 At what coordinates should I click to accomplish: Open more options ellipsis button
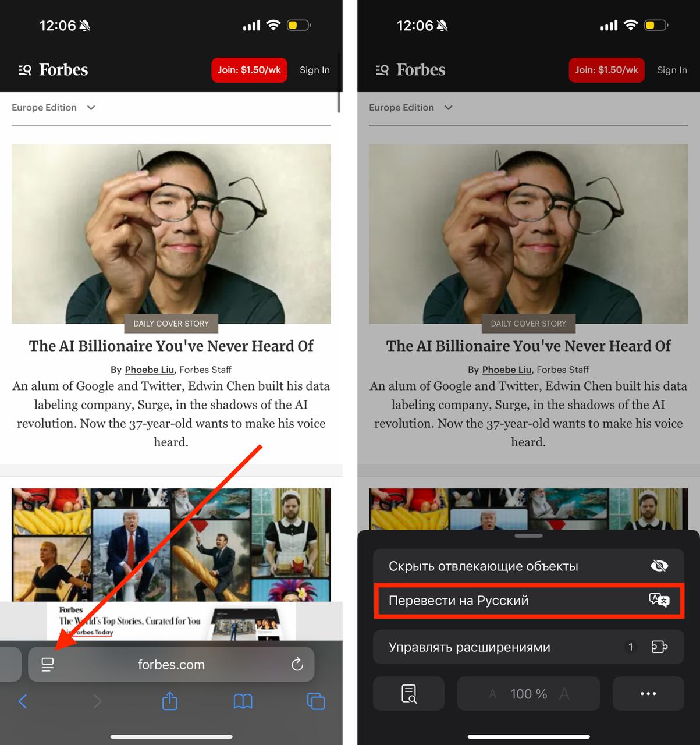[648, 693]
